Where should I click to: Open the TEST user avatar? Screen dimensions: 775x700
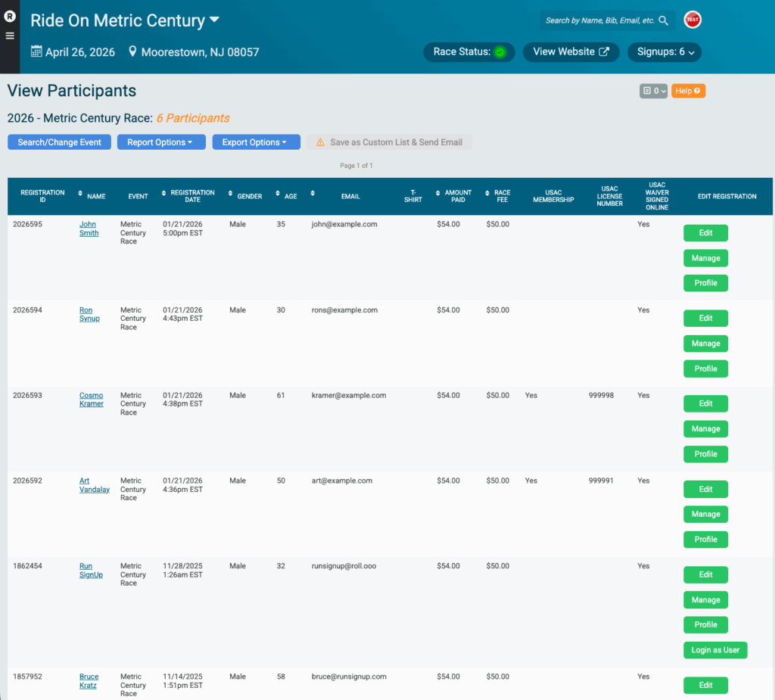click(692, 20)
